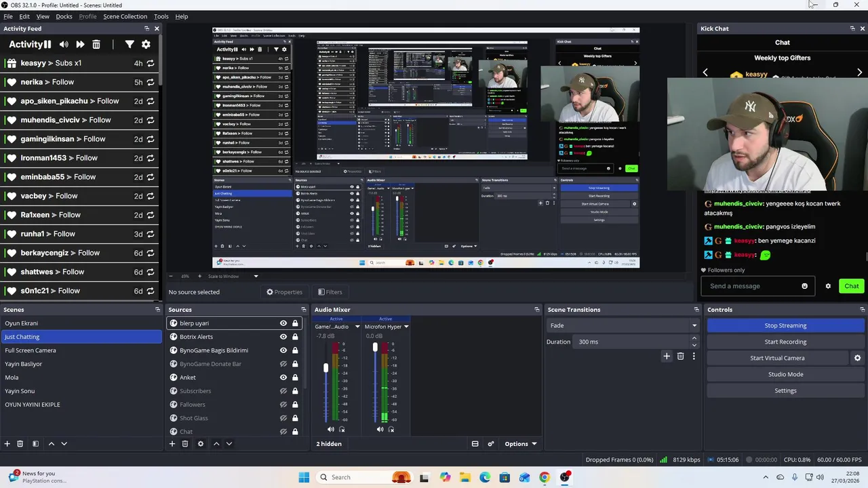Float the Sources dock
The width and height of the screenshot is (868, 488).
pos(303,310)
